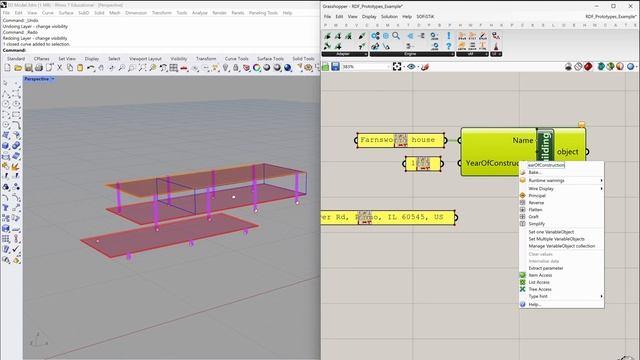Click the red car icon in Rhino toolbar
The height and width of the screenshot is (360, 640).
tap(184, 68)
